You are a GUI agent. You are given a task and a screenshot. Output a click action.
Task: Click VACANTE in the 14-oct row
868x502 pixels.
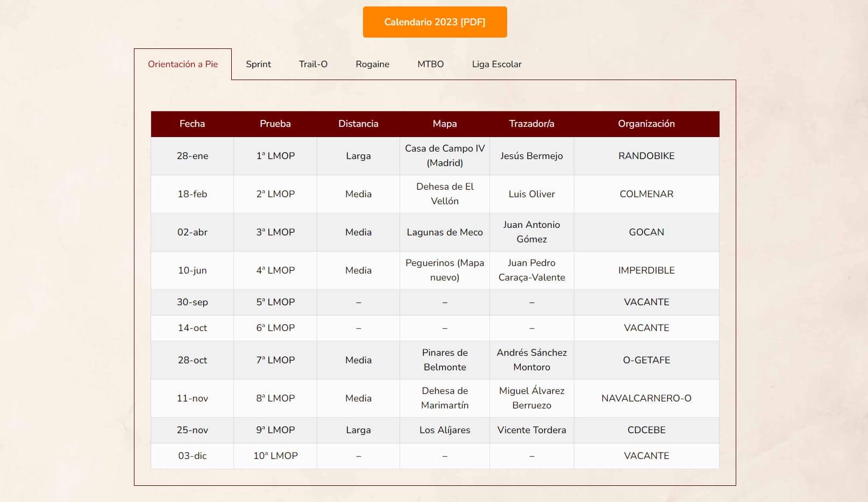646,328
